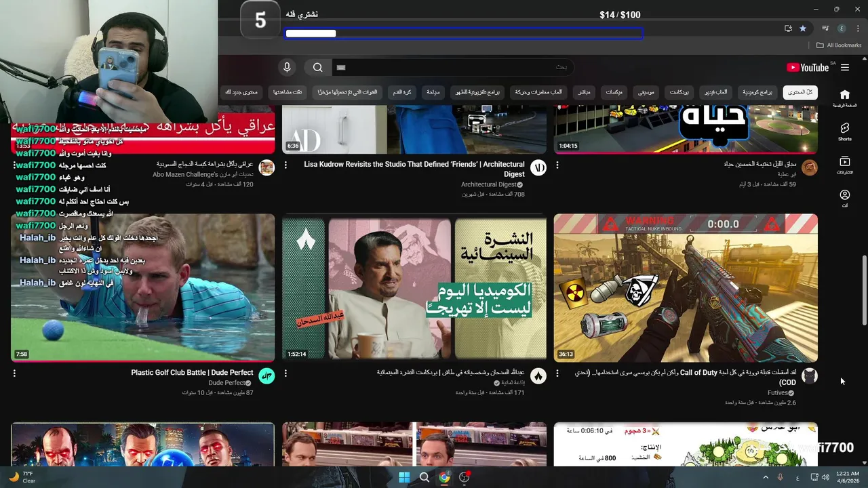The height and width of the screenshot is (488, 868).
Task: Play the Architectural Digest 6:36 thumbnail
Action: coord(414,130)
